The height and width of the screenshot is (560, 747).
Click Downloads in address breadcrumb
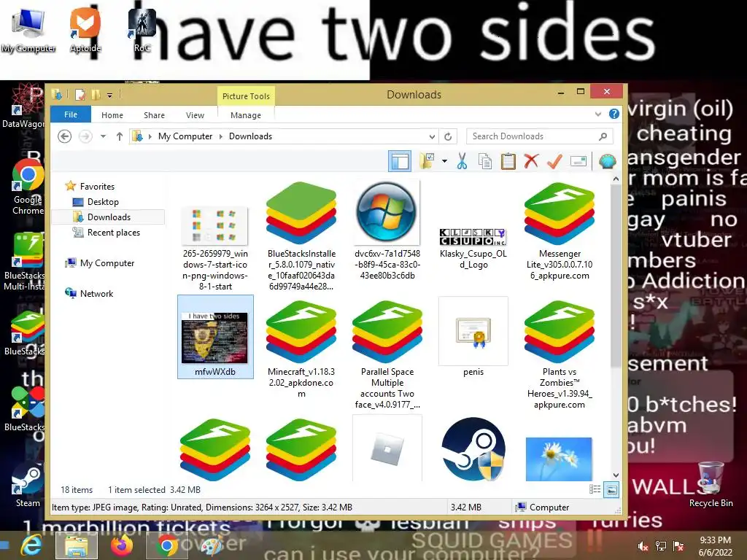[251, 136]
